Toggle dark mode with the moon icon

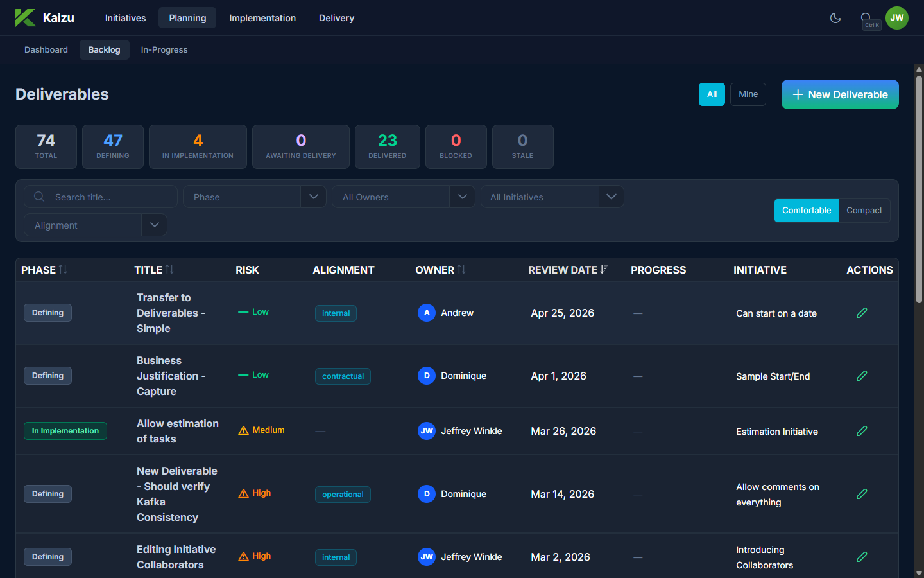pyautogui.click(x=835, y=18)
